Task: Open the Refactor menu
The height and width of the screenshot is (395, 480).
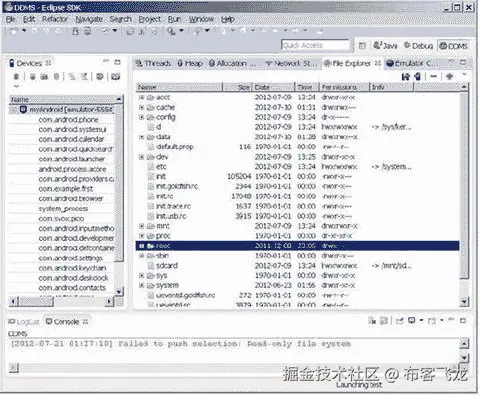Action: (x=55, y=19)
